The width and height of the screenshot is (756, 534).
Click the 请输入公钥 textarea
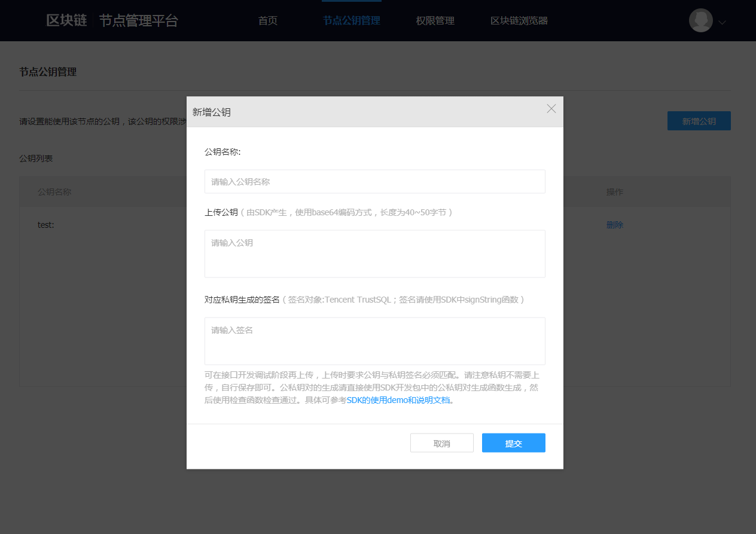(374, 254)
